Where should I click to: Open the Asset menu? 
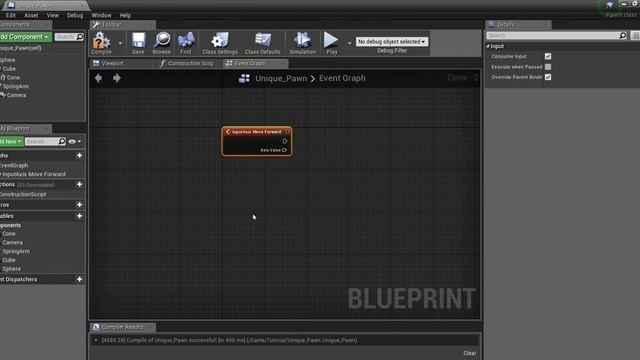coord(31,16)
